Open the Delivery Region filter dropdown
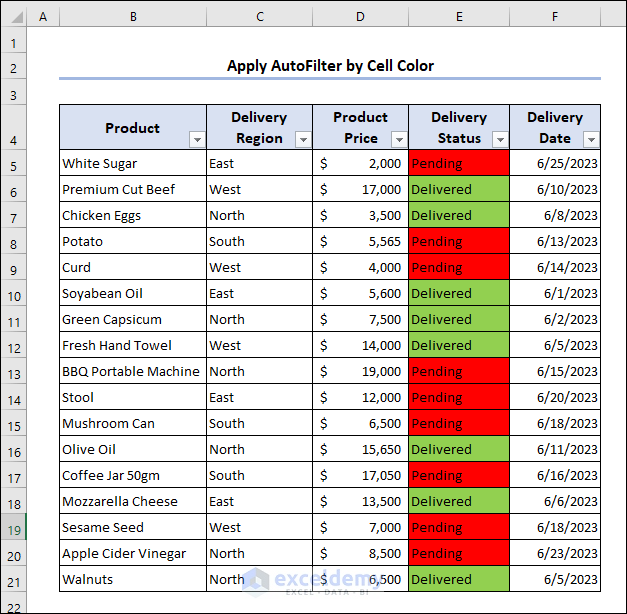Viewport: 627px width, 614px height. (303, 140)
